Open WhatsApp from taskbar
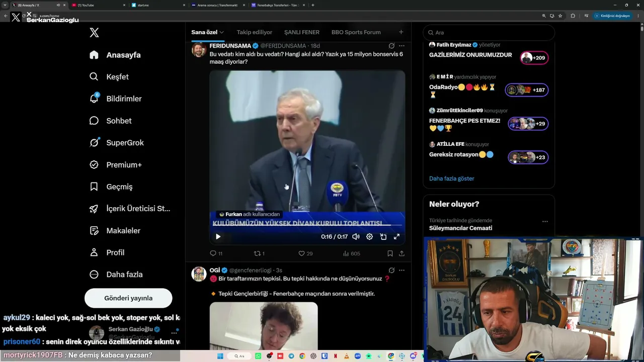This screenshot has width=644, height=362. (258, 356)
